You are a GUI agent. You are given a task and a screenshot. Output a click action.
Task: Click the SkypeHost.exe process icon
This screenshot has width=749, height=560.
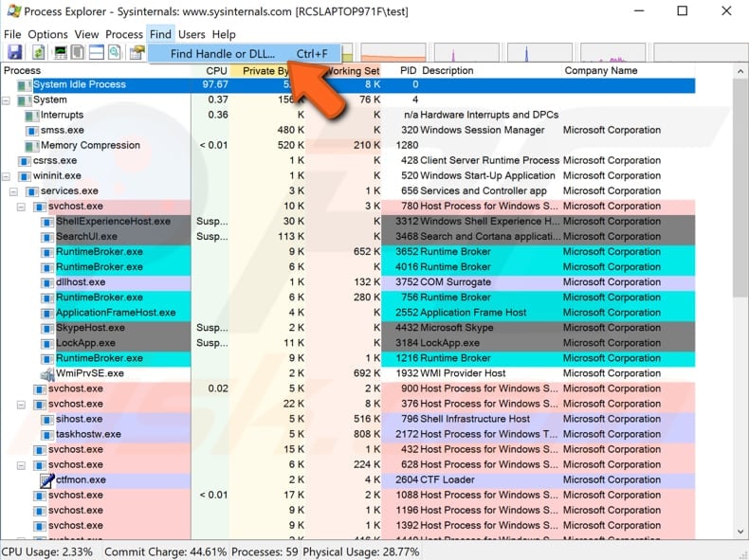(47, 329)
